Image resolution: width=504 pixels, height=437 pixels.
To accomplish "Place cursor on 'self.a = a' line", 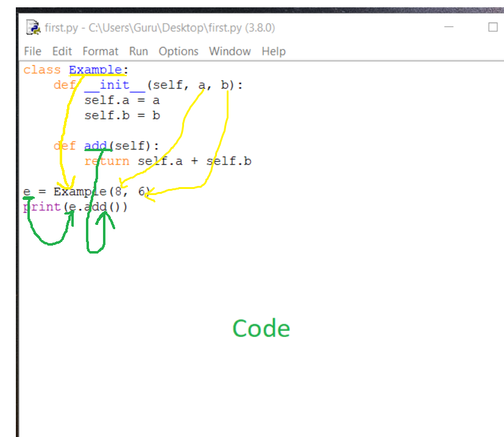I will [122, 101].
